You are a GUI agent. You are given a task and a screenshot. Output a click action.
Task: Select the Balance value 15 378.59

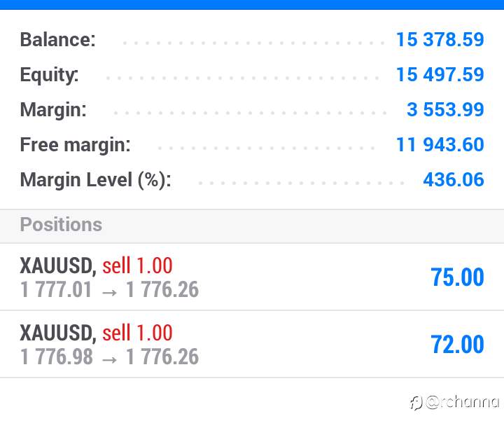[x=440, y=39]
